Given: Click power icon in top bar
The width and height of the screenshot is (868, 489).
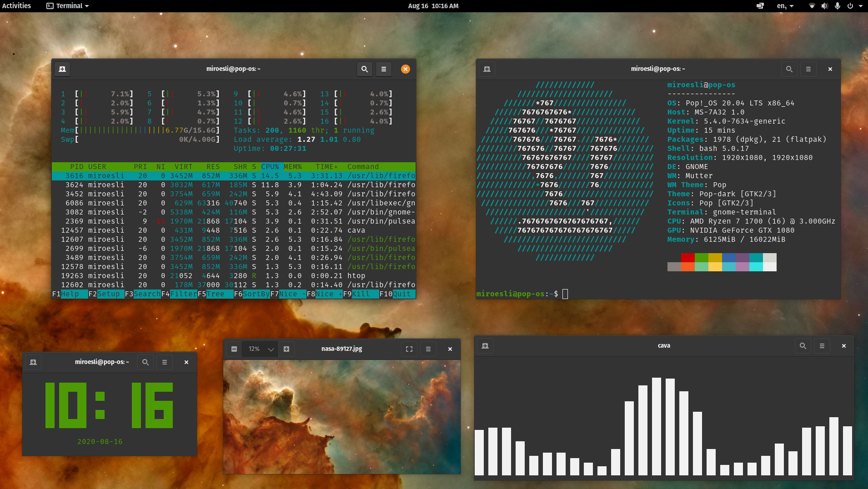Looking at the screenshot, I should 850,6.
